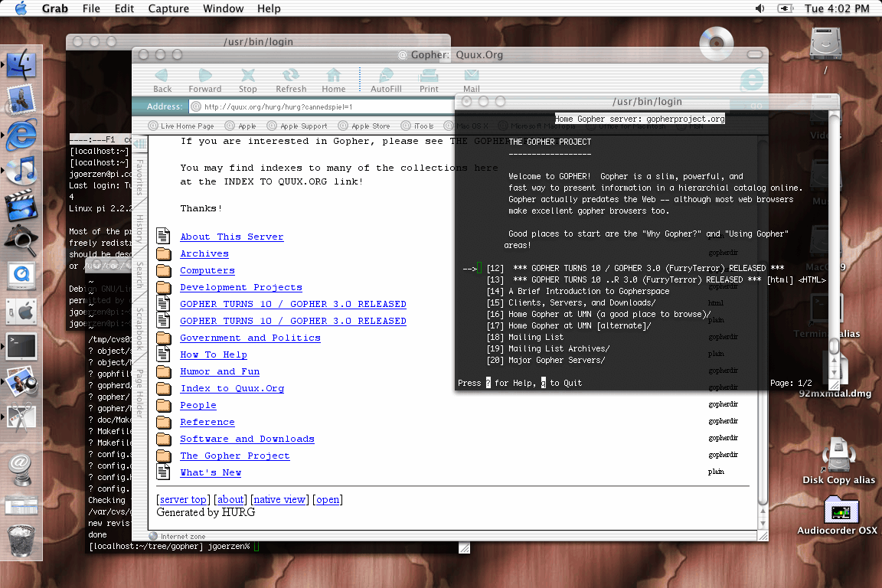The width and height of the screenshot is (882, 588).
Task: Expand the Scrapbook sidebar tab
Action: pos(140,327)
